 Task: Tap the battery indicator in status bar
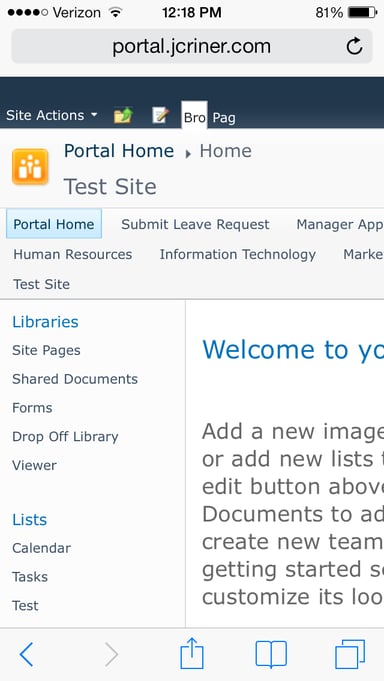pos(363,13)
